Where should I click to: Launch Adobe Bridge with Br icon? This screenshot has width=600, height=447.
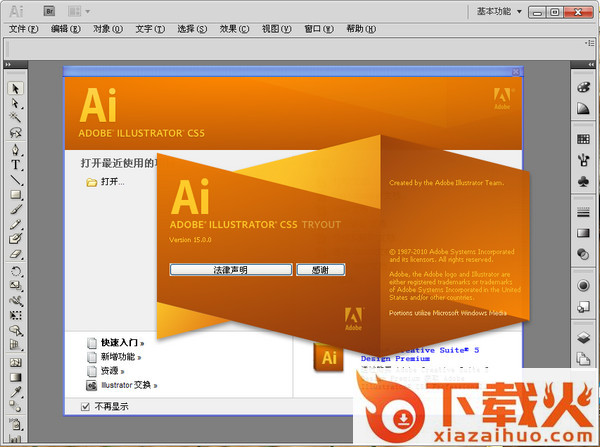[x=49, y=11]
